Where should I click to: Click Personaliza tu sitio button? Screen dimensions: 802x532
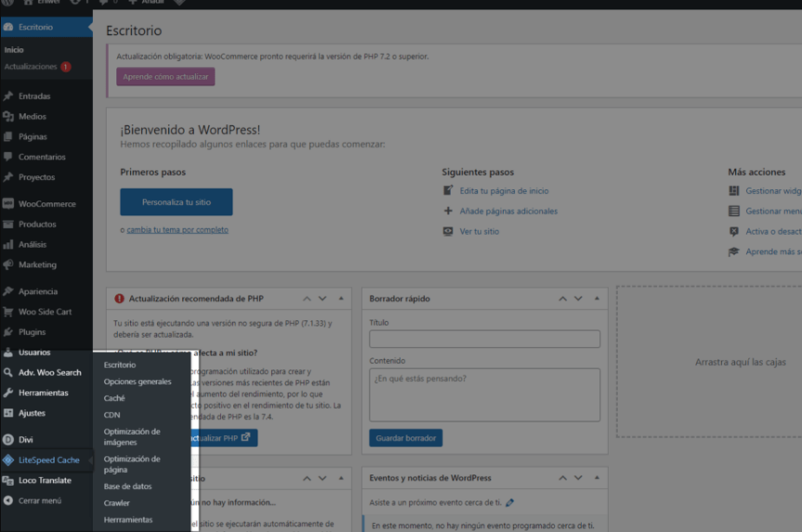pos(177,201)
